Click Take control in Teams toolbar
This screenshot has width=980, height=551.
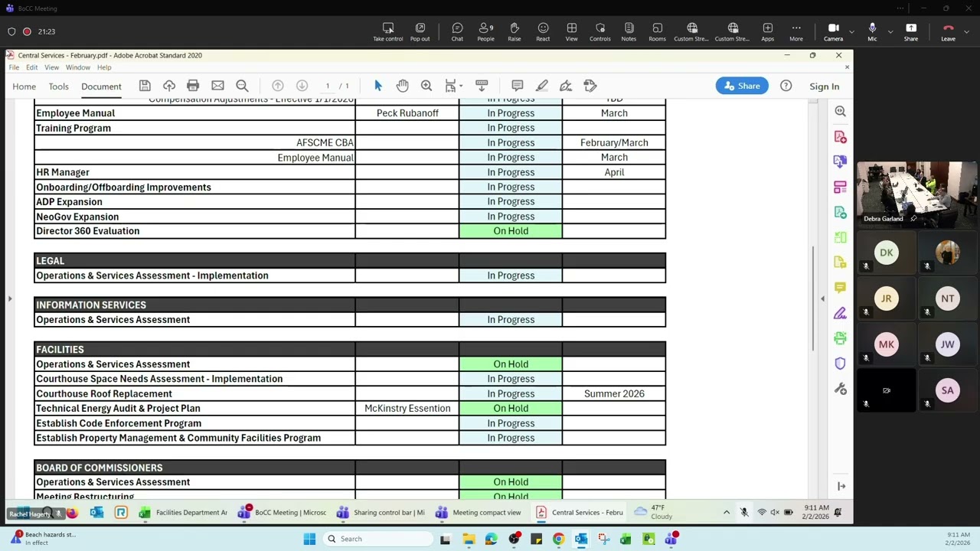(388, 31)
